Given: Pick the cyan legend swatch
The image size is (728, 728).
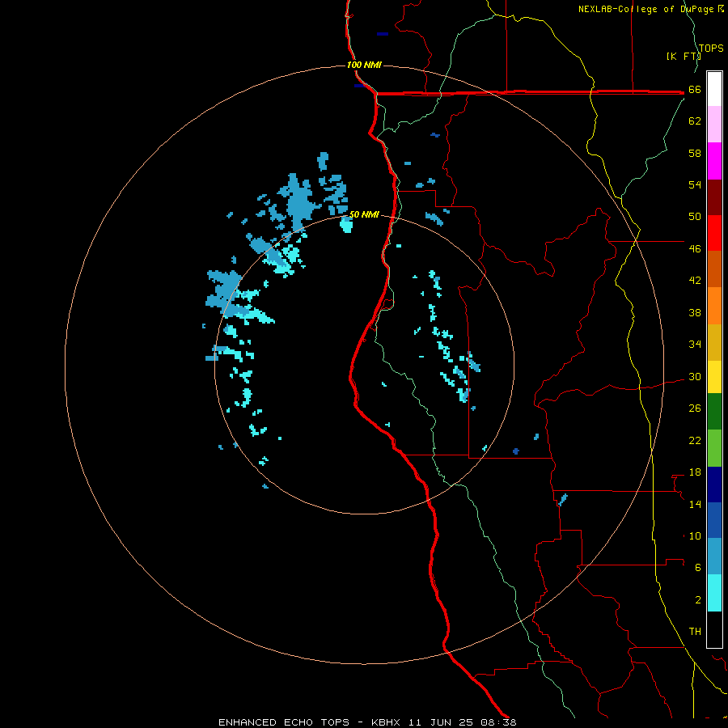Looking at the screenshot, I should (x=714, y=593).
